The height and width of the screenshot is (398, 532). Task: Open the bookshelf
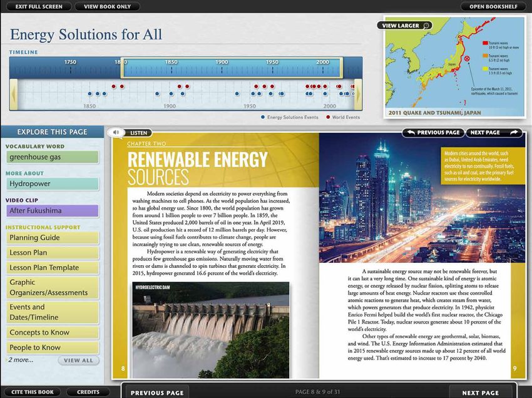(493, 6)
